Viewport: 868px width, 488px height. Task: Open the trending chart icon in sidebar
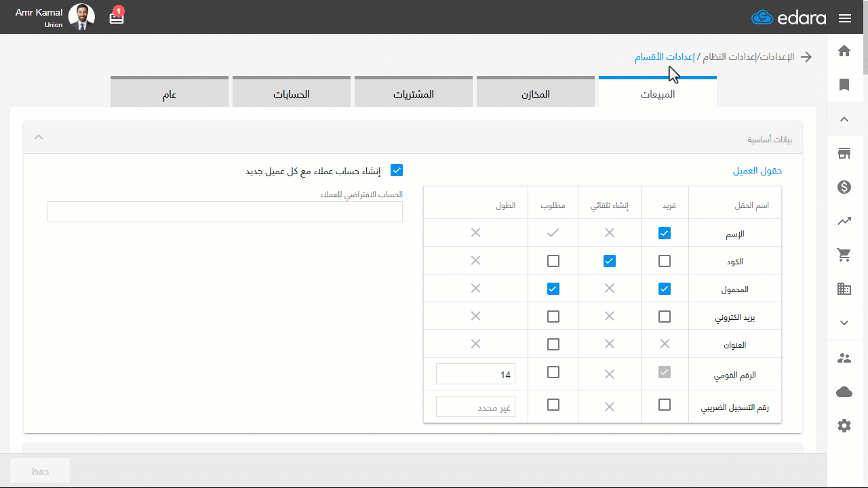(844, 221)
